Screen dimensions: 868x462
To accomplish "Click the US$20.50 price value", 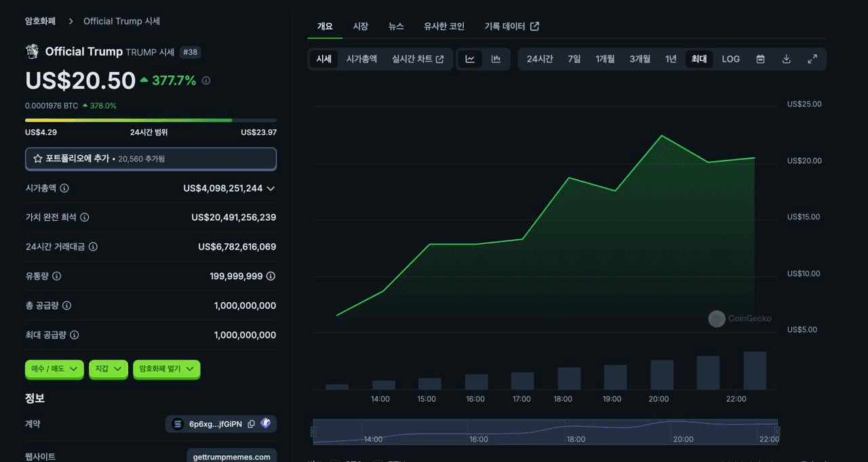I will [x=81, y=81].
